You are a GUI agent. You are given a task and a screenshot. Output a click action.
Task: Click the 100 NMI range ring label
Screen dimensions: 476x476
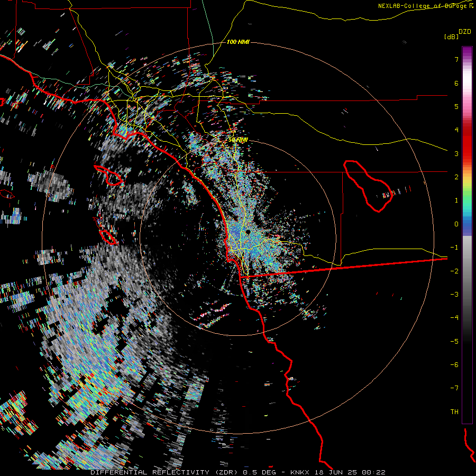click(x=238, y=42)
